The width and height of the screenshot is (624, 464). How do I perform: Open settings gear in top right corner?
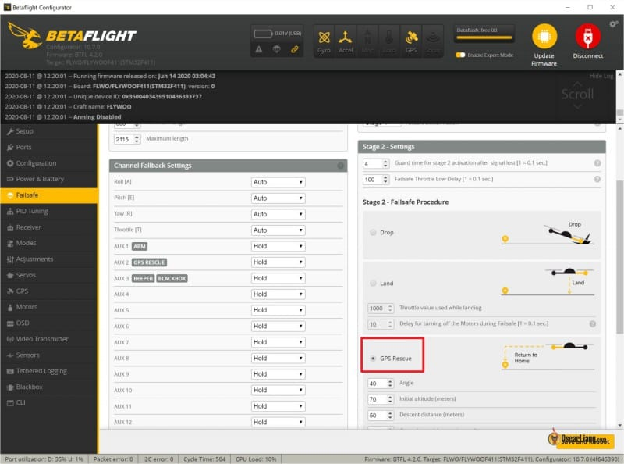[x=614, y=24]
